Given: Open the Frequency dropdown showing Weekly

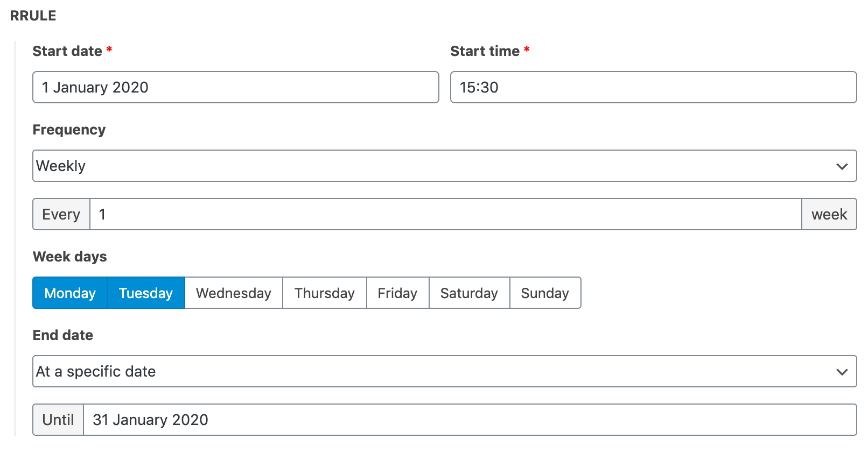Looking at the screenshot, I should pos(444,166).
